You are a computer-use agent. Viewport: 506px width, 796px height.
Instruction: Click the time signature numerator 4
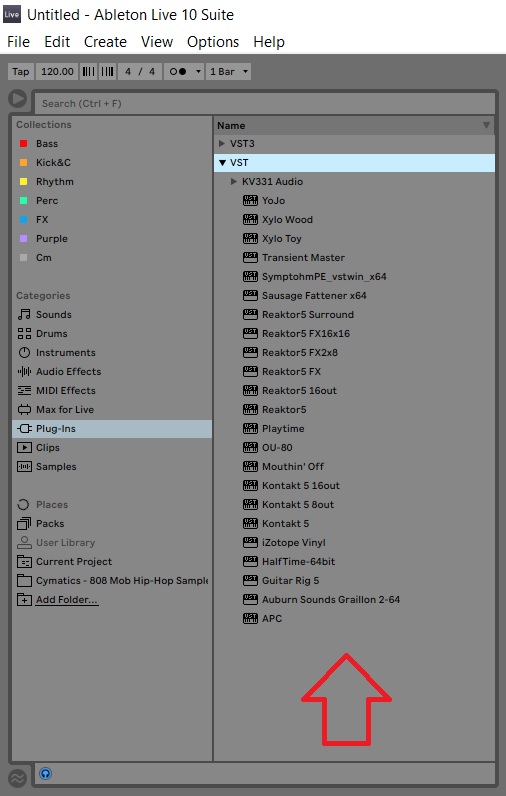click(128, 72)
